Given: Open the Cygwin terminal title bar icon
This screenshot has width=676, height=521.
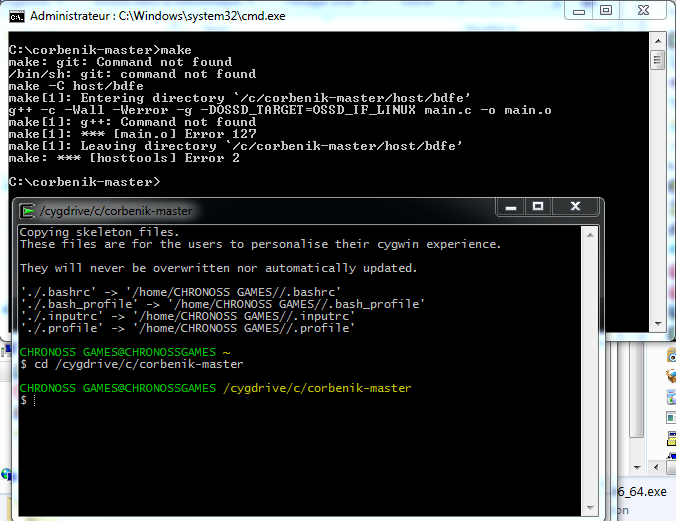Looking at the screenshot, I should (x=28, y=211).
